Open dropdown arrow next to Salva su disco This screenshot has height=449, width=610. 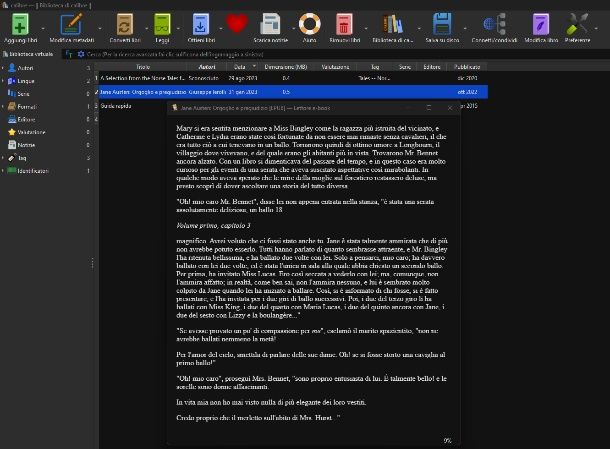[465, 28]
